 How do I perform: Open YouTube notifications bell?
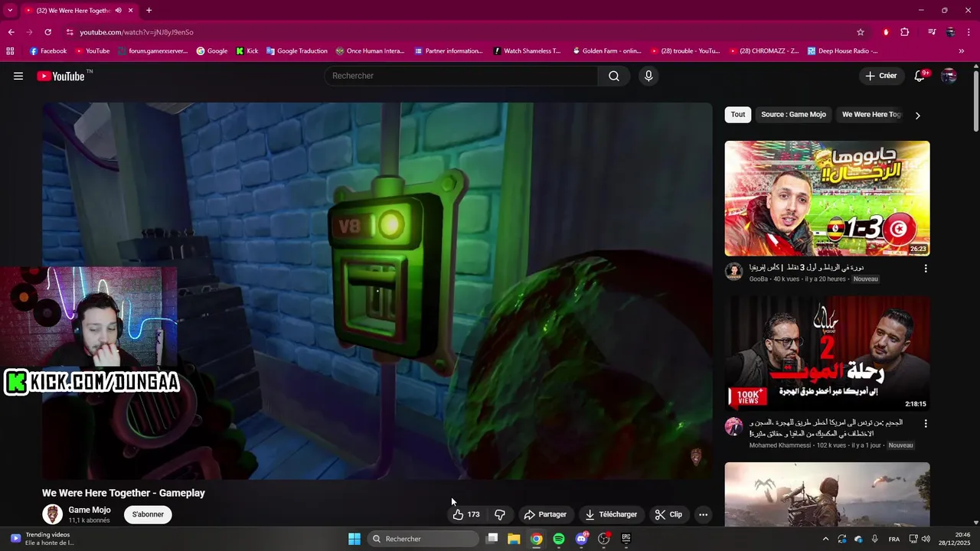pyautogui.click(x=920, y=76)
